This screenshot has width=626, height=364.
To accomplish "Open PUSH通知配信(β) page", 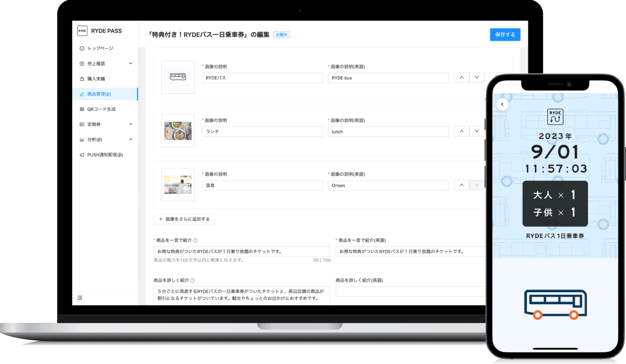I will [105, 154].
